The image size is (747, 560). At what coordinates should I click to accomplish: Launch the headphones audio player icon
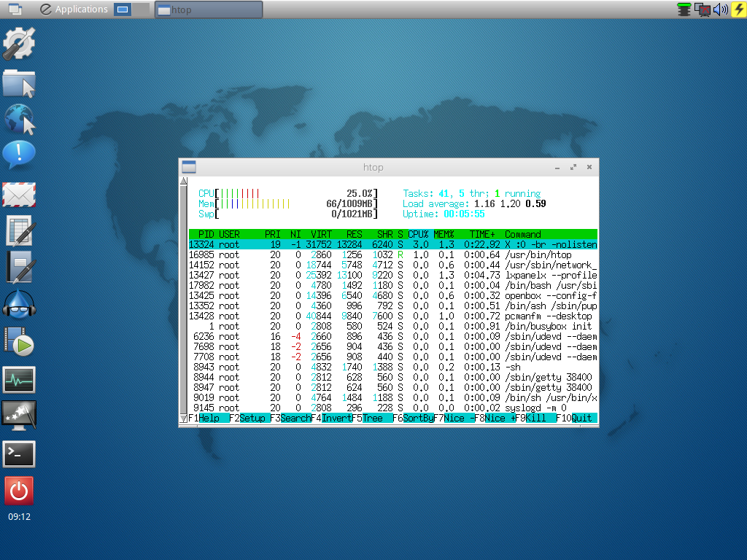click(19, 305)
